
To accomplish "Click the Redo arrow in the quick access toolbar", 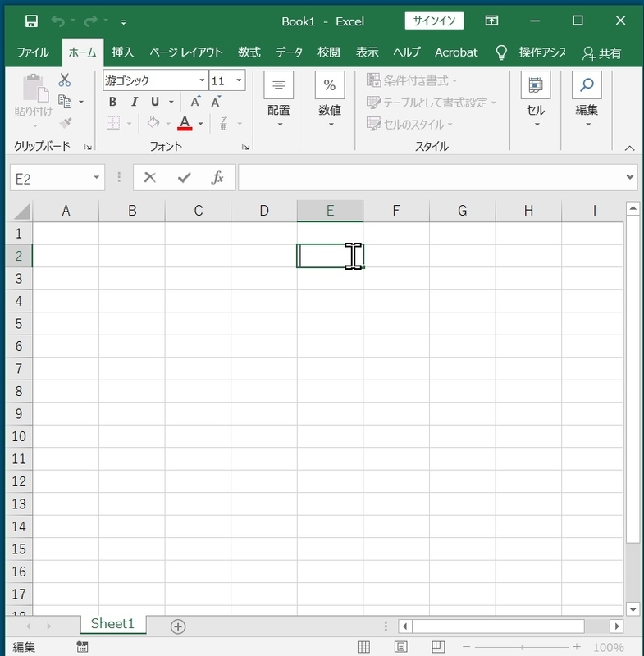I will [x=90, y=21].
